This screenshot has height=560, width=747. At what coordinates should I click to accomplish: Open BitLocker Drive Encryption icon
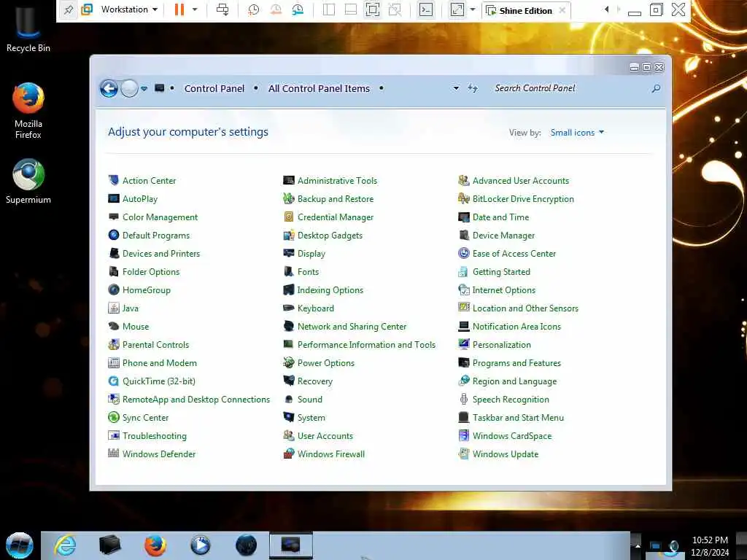[x=463, y=198]
